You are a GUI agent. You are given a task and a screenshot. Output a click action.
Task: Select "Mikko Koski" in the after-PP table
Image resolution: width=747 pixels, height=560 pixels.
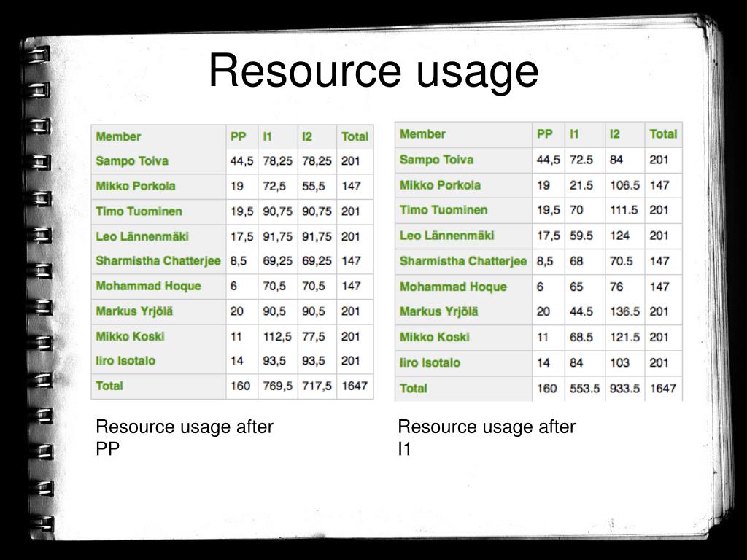[x=130, y=337]
